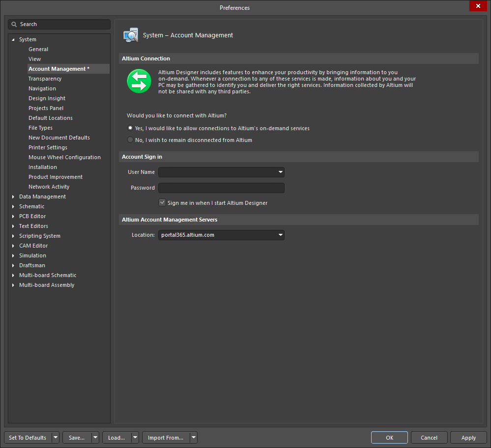Click the OK button
Image resolution: width=491 pixels, height=448 pixels.
tap(389, 438)
